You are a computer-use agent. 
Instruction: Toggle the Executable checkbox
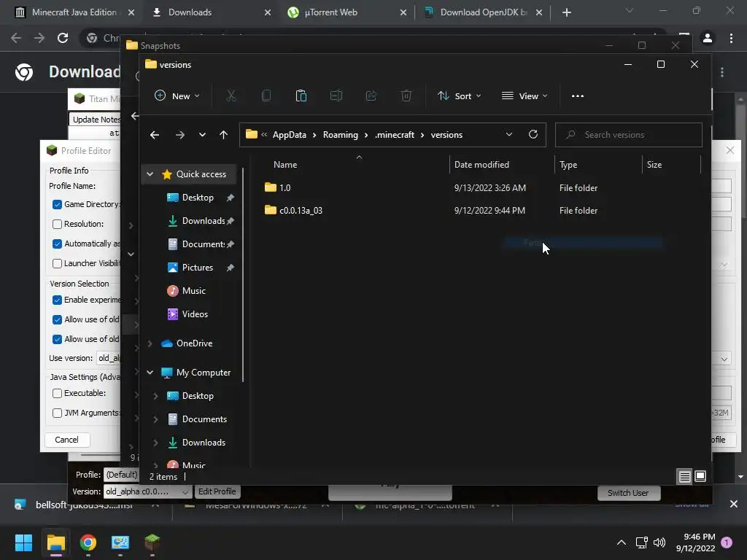pyautogui.click(x=57, y=393)
